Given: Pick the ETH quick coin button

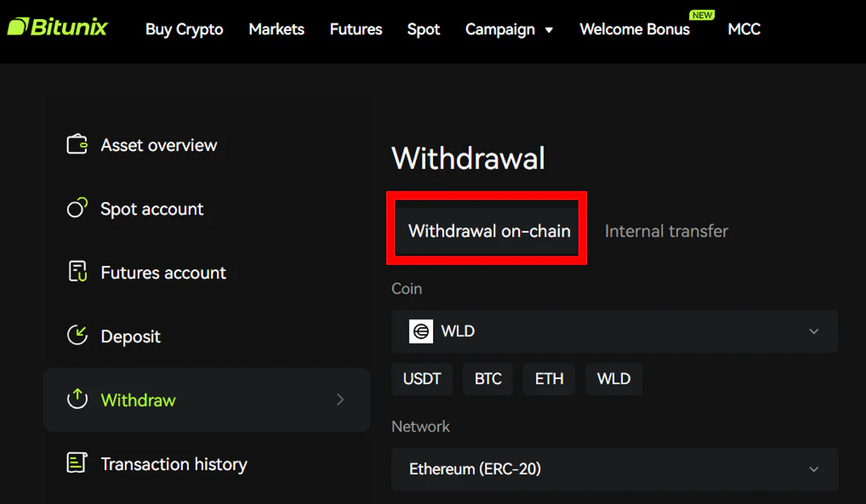Looking at the screenshot, I should point(549,378).
